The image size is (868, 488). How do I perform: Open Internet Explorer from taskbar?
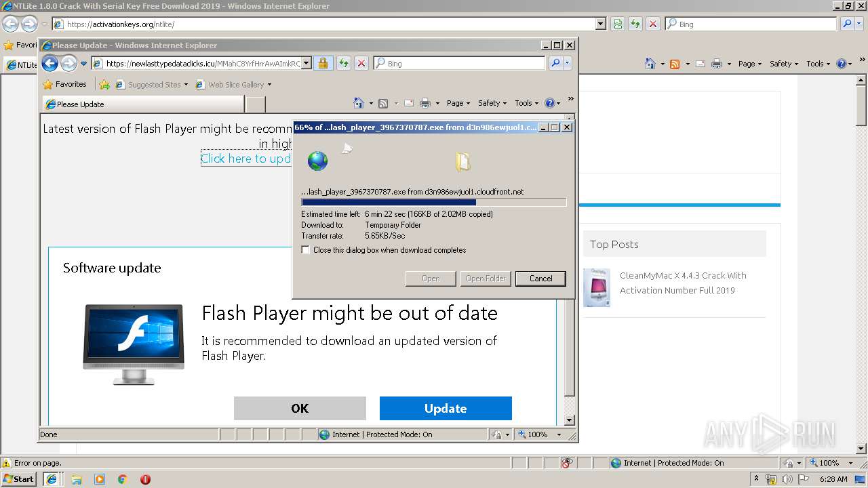[51, 479]
